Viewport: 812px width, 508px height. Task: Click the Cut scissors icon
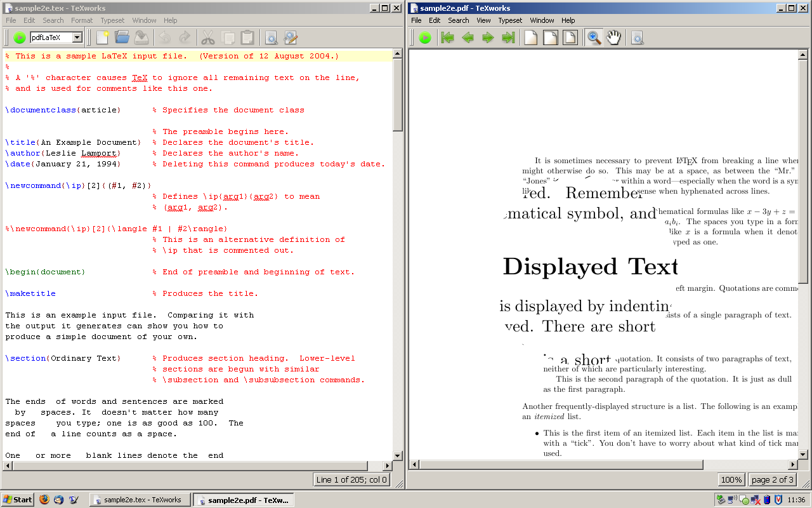[x=208, y=37]
